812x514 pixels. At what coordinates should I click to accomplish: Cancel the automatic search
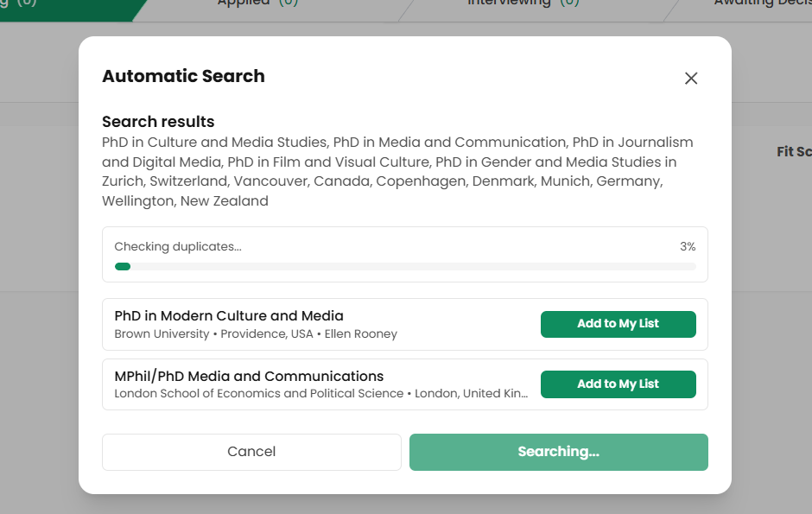coord(251,452)
